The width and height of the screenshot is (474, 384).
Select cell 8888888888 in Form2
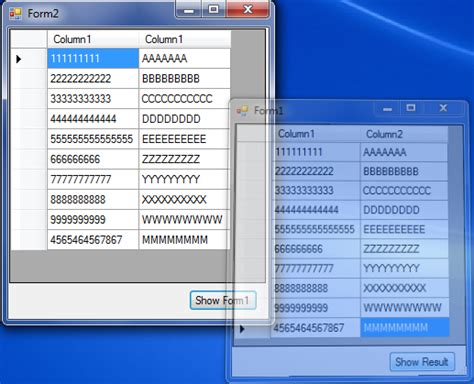(x=93, y=200)
